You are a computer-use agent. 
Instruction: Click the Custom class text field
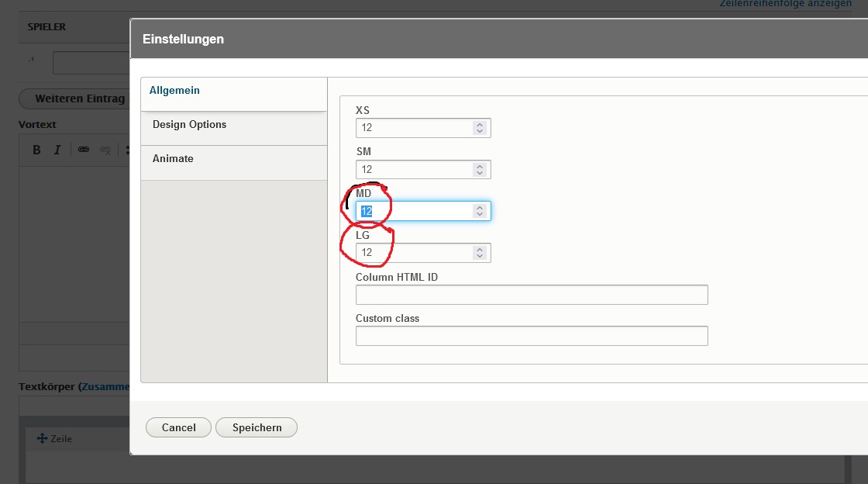click(532, 336)
